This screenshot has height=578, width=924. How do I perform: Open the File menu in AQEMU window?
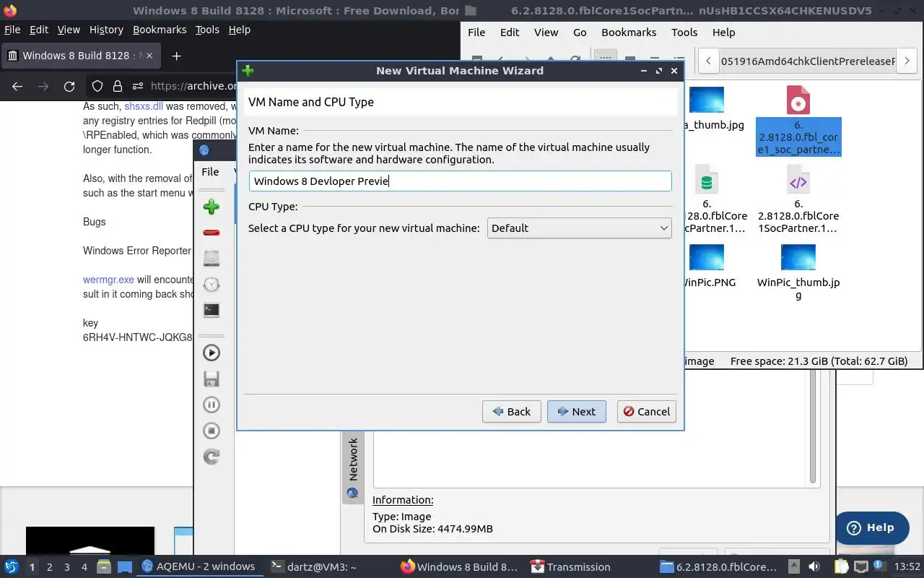point(210,171)
